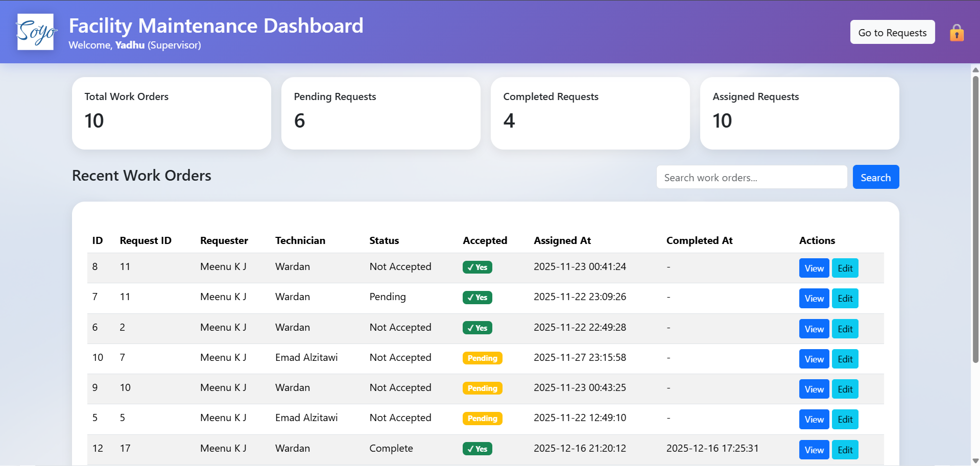Viewport: 980px width, 466px height.
Task: Click the Pending badge on work order ID 9
Action: click(482, 388)
